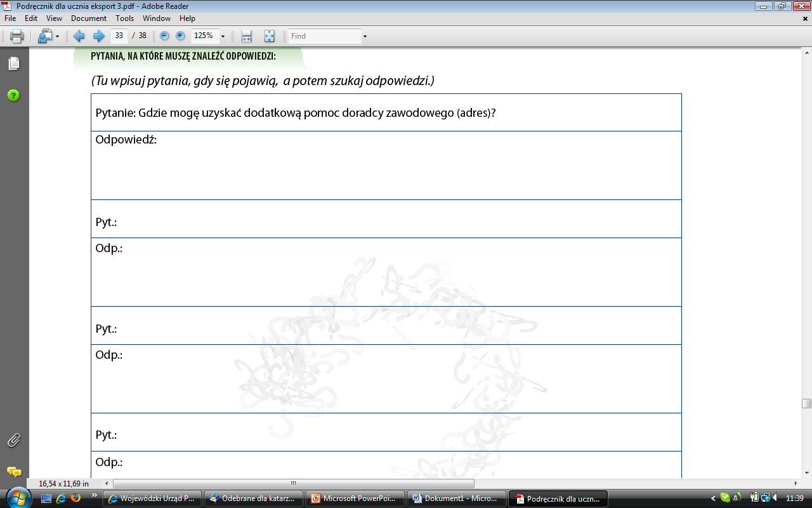This screenshot has height=508, width=812.
Task: Click the Print icon in the toolbar
Action: tap(16, 36)
